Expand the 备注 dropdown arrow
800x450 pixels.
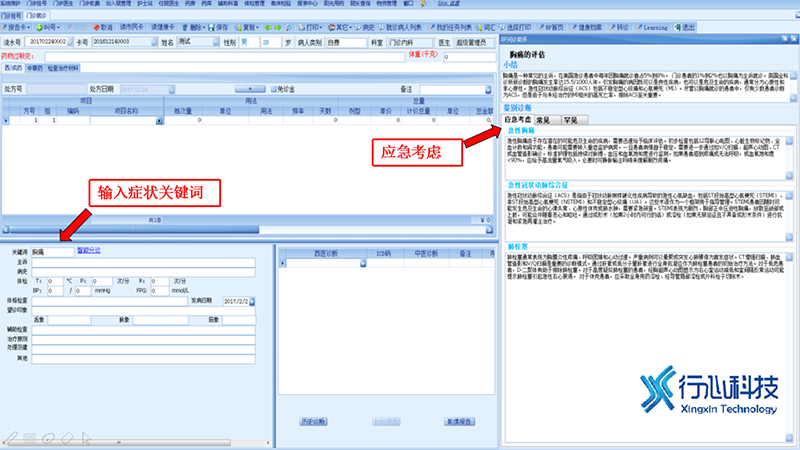click(488, 90)
